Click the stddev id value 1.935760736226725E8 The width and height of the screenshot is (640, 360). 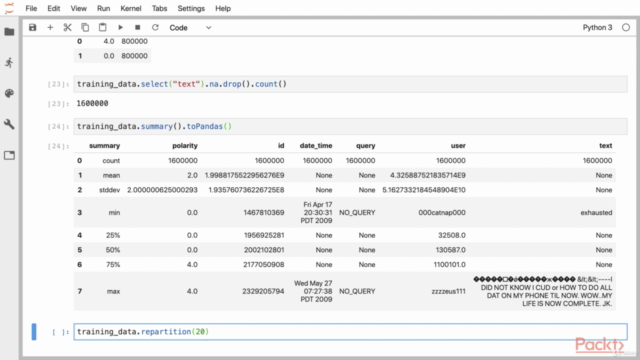click(246, 190)
